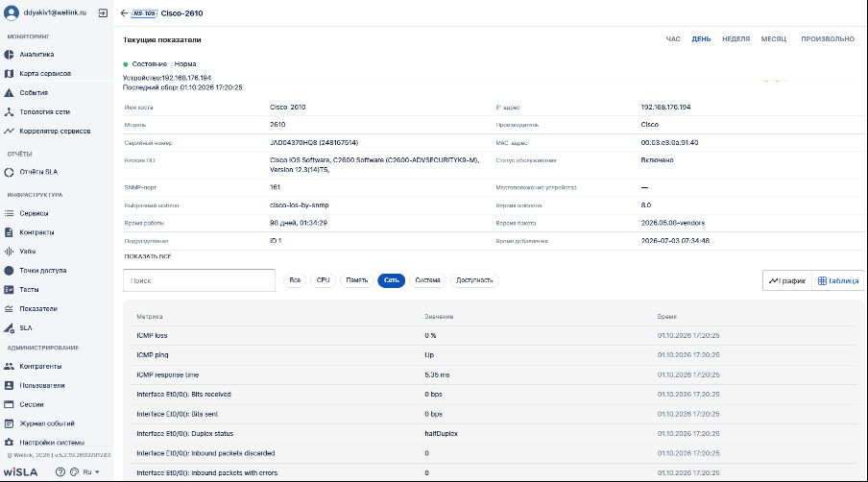Click the Значение column header
The width and height of the screenshot is (868, 482).
coord(439,317)
